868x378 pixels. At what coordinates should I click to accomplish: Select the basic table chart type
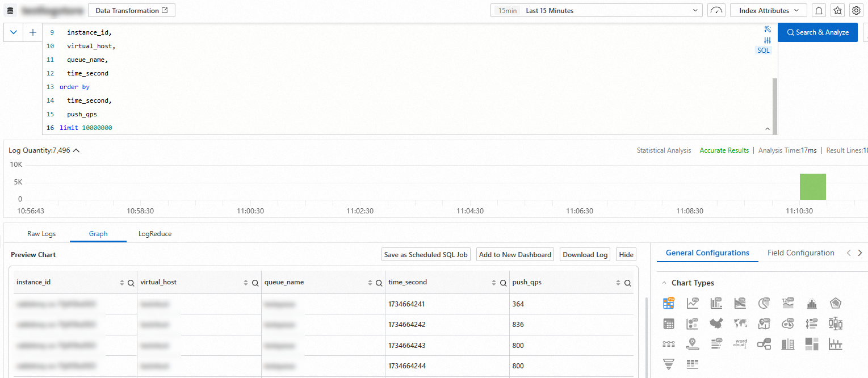click(x=669, y=324)
